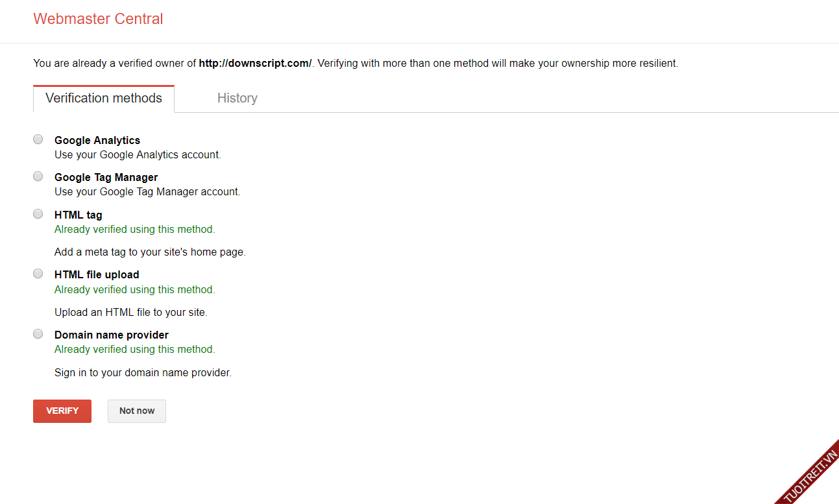Click the Domain name provider label
This screenshot has height=504, width=839.
point(112,335)
